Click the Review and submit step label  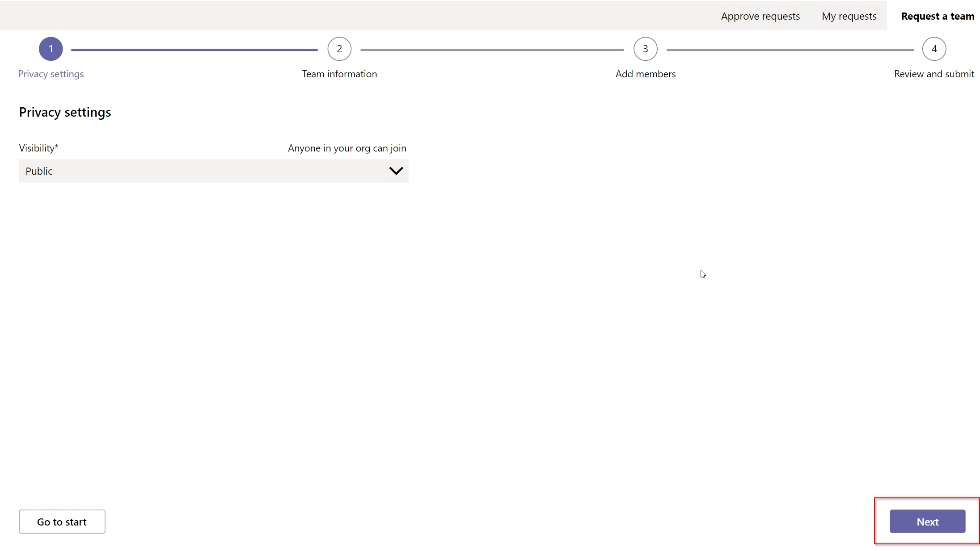pyautogui.click(x=934, y=74)
